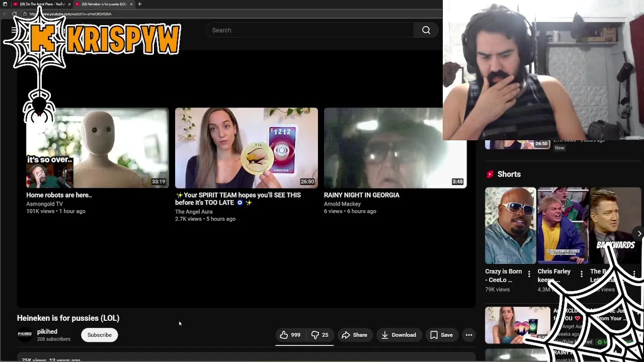Open the BACKWARDS short thumbnail
Viewport: 644px width, 362px height.
(616, 225)
